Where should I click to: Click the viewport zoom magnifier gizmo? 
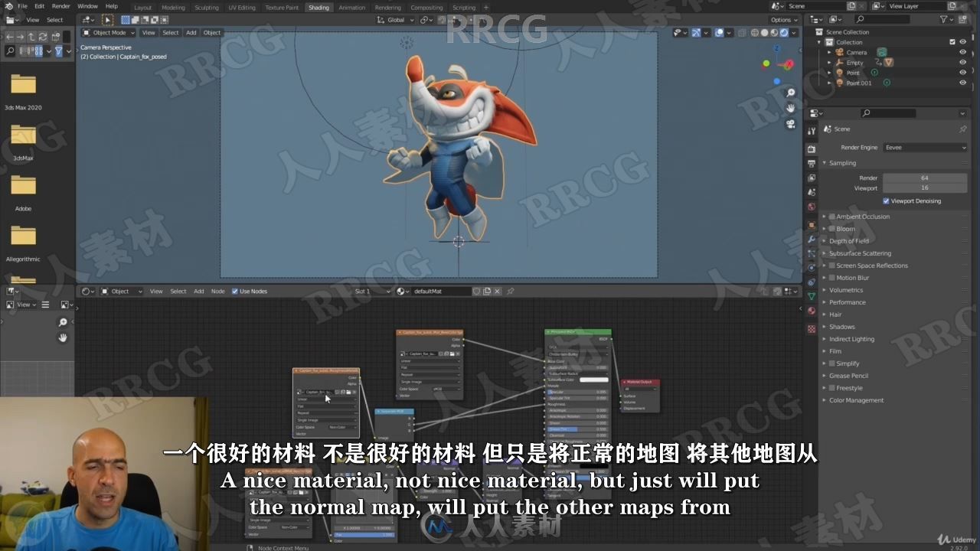click(x=791, y=93)
